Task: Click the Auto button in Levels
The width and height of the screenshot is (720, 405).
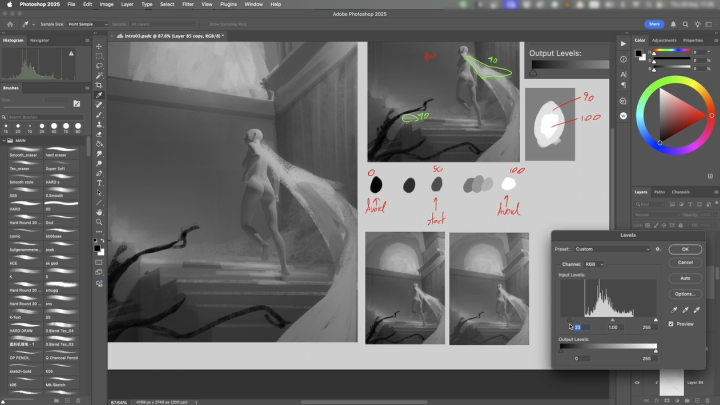Action: [x=685, y=278]
